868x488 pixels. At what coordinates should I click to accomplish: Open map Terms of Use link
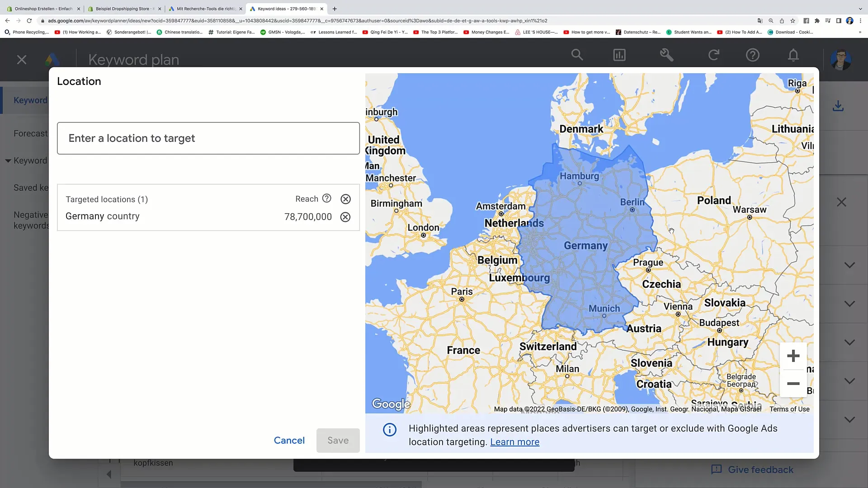[x=789, y=409]
